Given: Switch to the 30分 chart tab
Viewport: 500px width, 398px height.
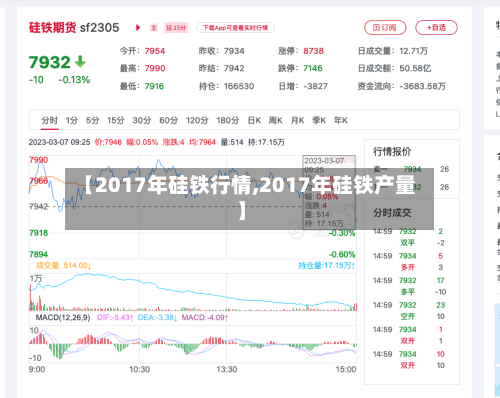Looking at the screenshot, I should (x=142, y=120).
